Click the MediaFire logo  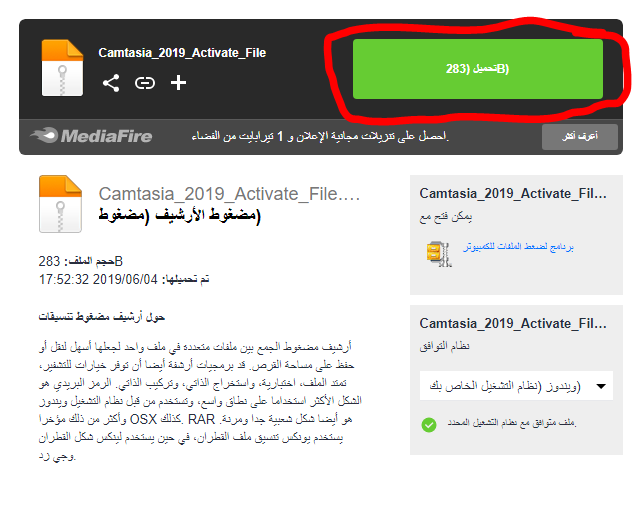coord(91,136)
